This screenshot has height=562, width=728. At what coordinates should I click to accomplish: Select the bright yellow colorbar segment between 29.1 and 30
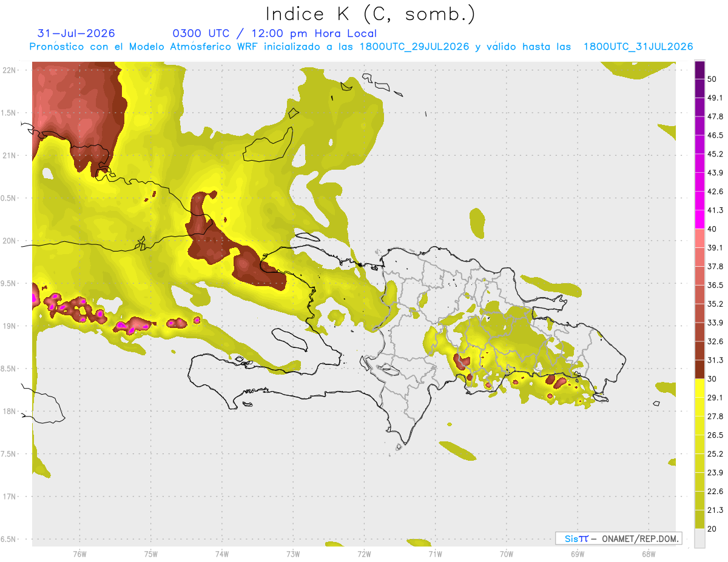pos(699,388)
